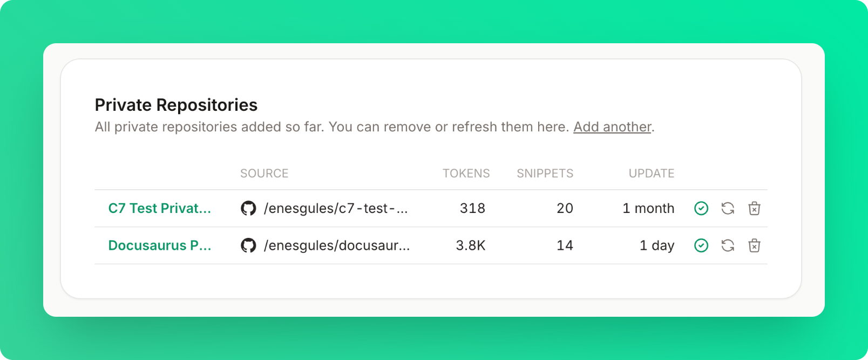
Task: Refresh the C7 Test private repository
Action: tap(728, 208)
